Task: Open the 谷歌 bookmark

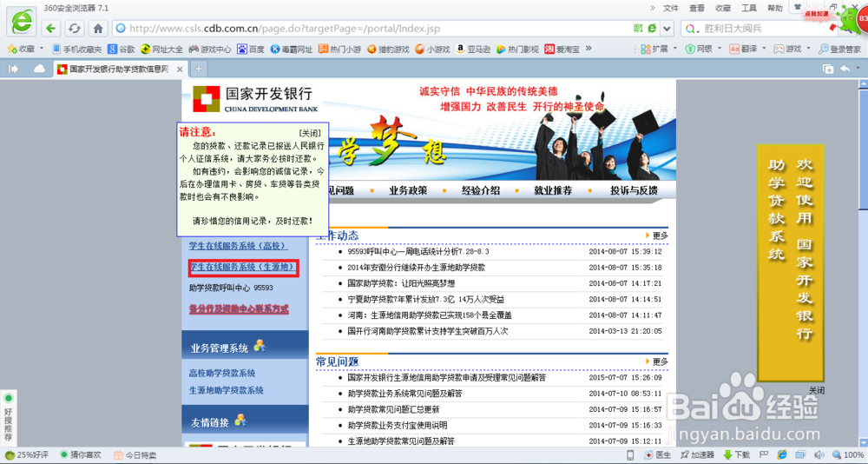Action: (x=122, y=49)
